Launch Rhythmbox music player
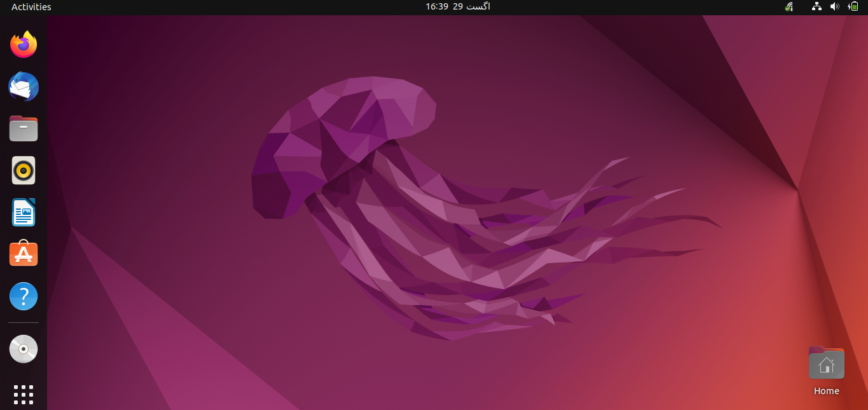 click(x=24, y=170)
